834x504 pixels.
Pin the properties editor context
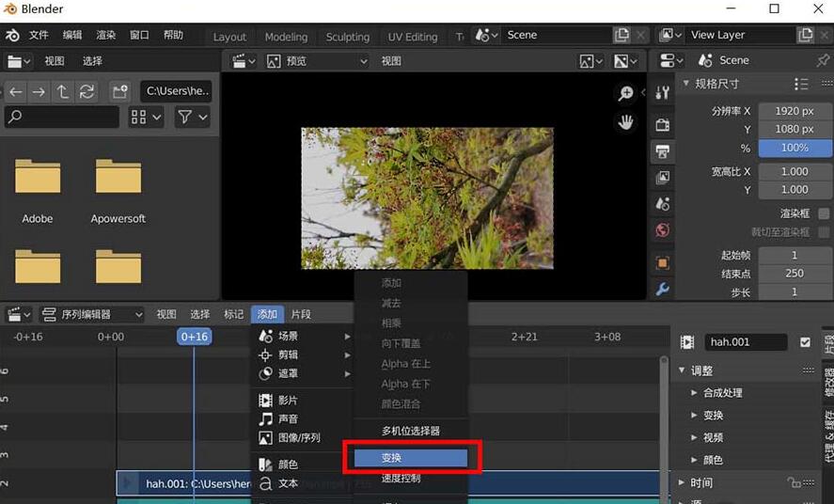823,60
